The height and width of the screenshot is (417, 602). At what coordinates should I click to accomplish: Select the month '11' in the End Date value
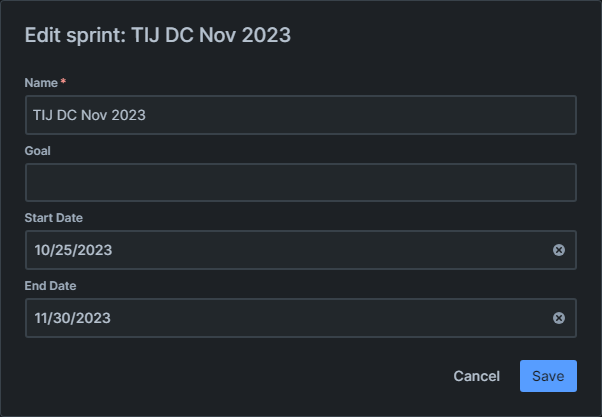(40, 318)
